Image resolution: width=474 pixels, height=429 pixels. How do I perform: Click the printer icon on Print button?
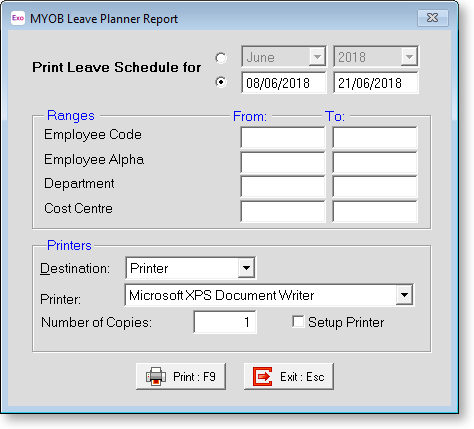tap(156, 377)
